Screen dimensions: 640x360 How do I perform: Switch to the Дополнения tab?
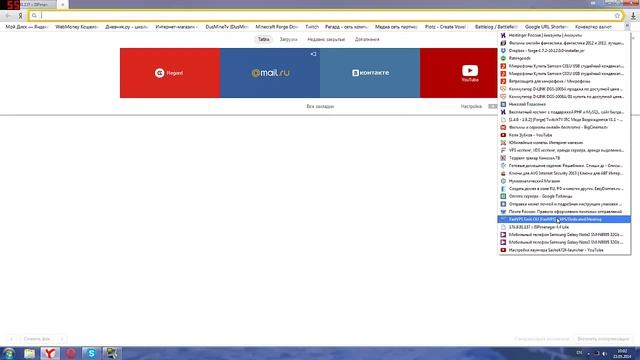pos(367,39)
